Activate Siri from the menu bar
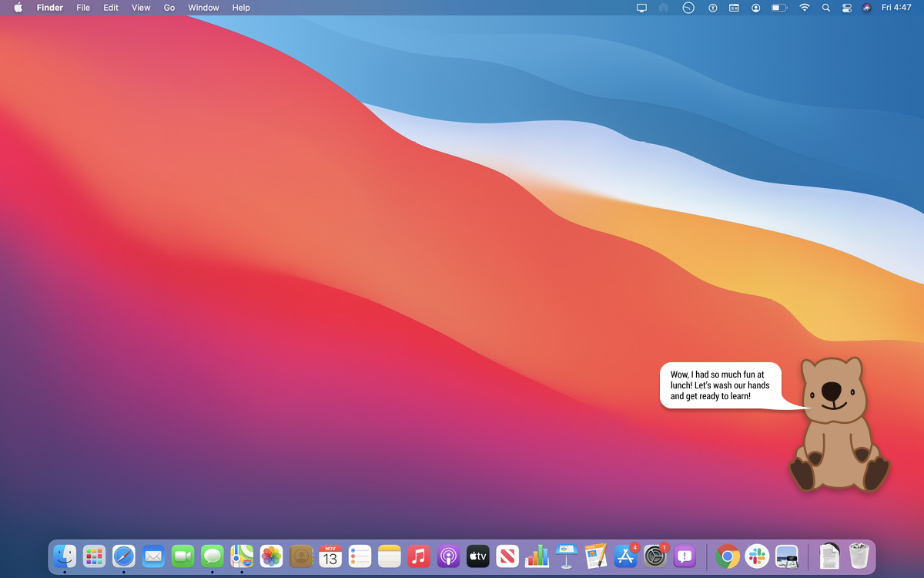The image size is (924, 578). coord(867,8)
